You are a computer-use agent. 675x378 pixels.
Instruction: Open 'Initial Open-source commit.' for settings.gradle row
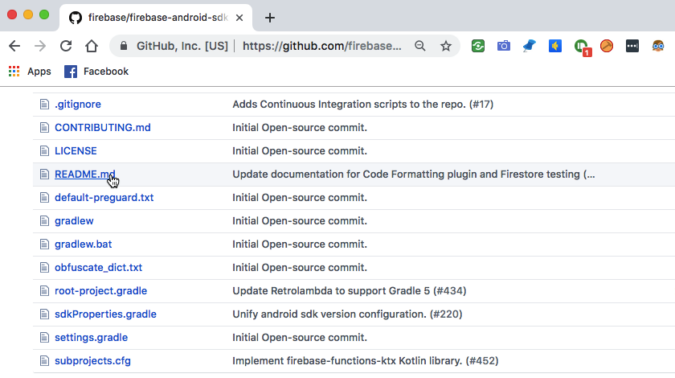(x=300, y=337)
